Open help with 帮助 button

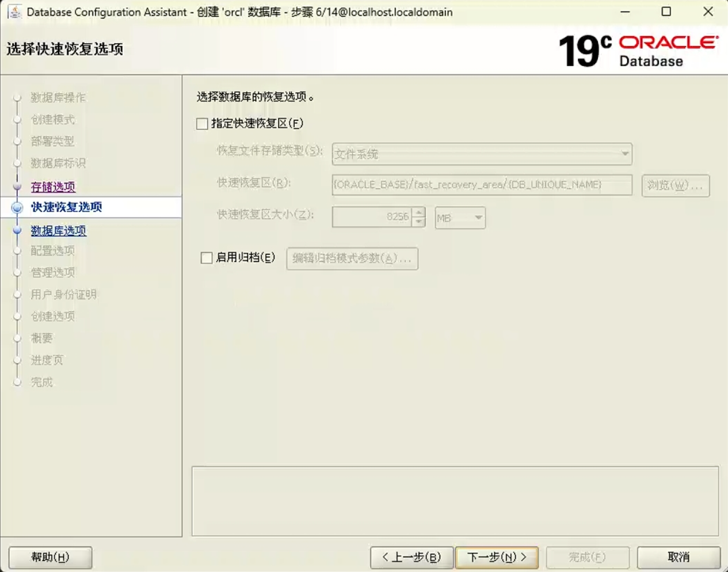tap(50, 557)
